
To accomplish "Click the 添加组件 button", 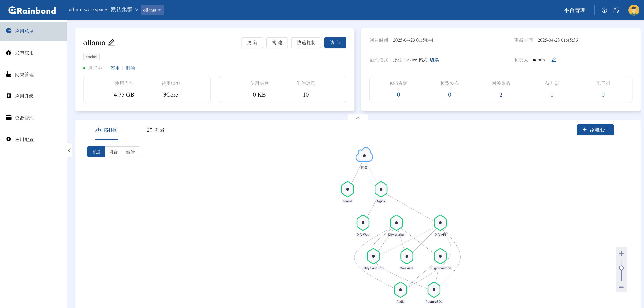I will click(595, 130).
